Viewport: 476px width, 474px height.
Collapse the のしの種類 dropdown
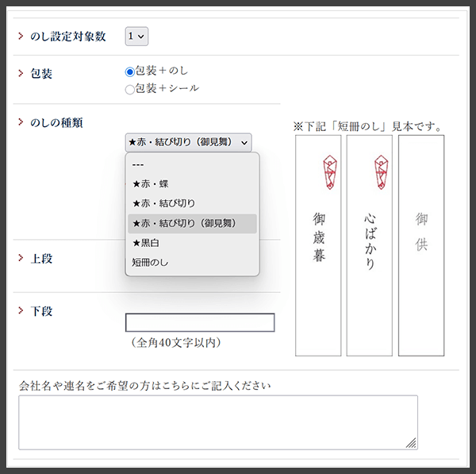(188, 142)
